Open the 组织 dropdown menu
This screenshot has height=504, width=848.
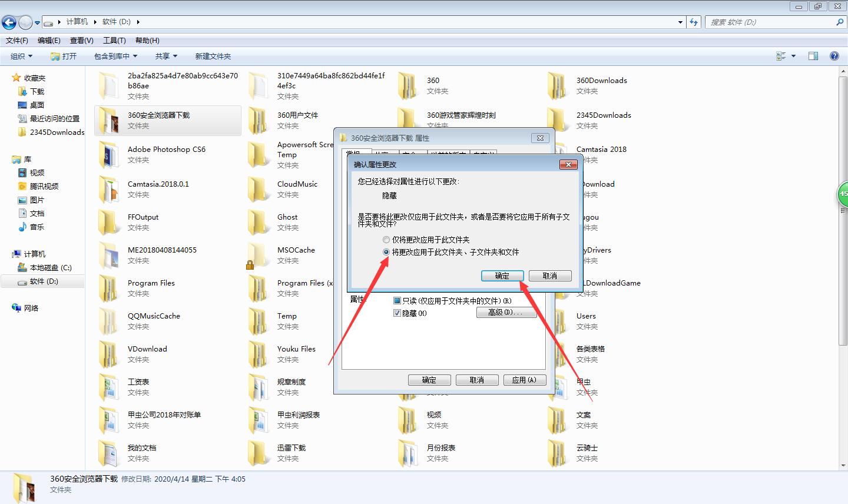22,56
